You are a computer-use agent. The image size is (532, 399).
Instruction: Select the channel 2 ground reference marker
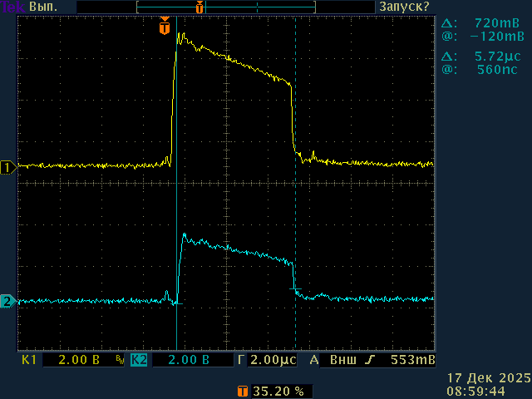point(8,301)
